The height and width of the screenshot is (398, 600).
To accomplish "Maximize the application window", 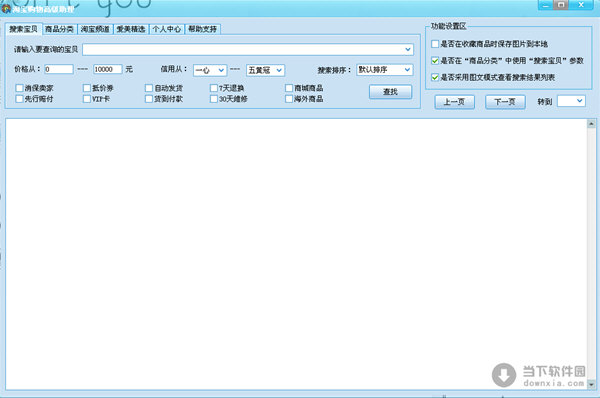I will [561, 5].
